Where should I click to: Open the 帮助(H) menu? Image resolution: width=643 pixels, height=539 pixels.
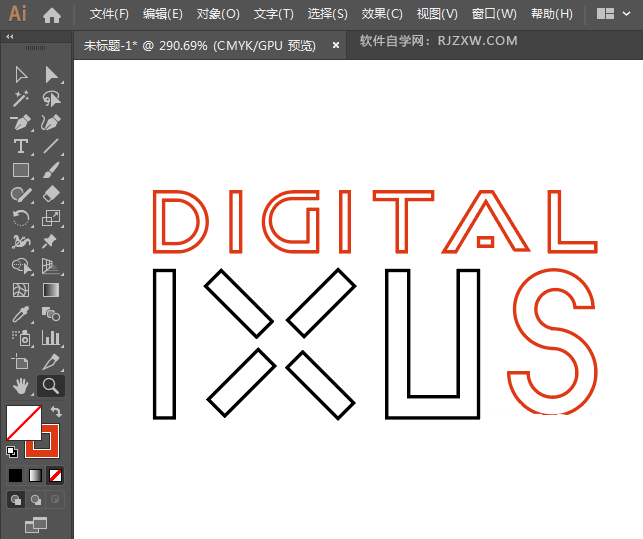tap(552, 14)
